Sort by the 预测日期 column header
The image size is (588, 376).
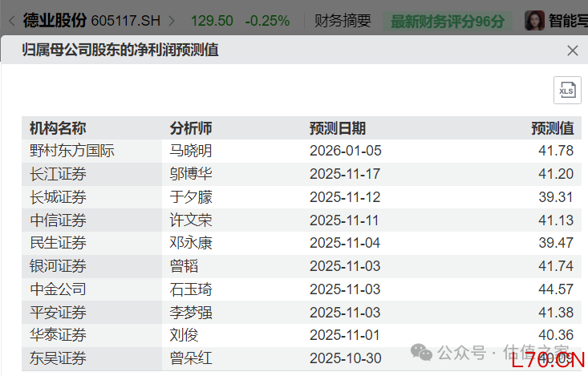(338, 128)
